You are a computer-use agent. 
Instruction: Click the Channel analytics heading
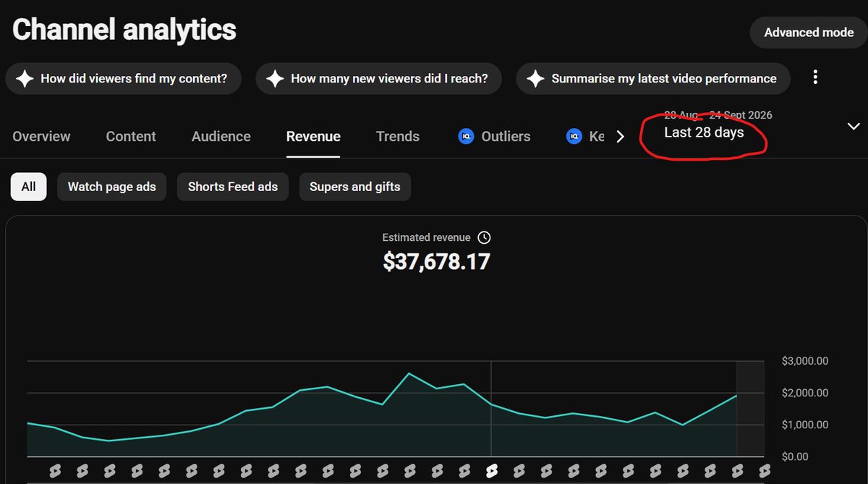[x=124, y=30]
